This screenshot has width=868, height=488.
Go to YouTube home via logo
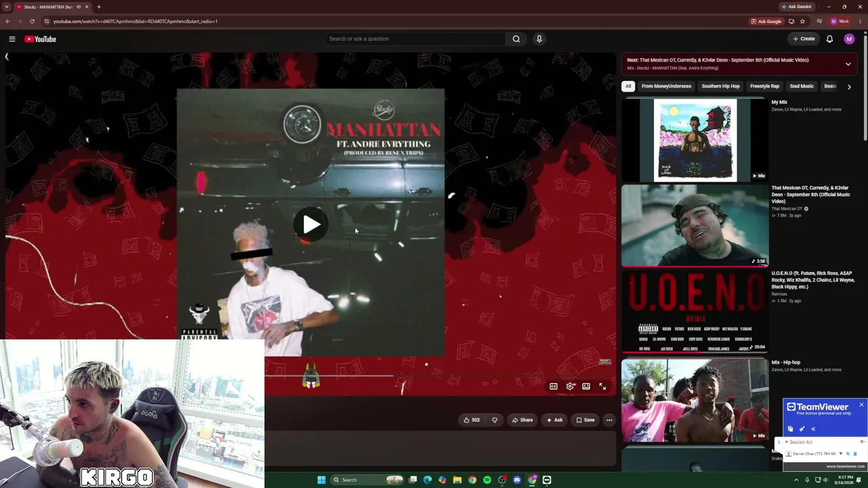(41, 39)
